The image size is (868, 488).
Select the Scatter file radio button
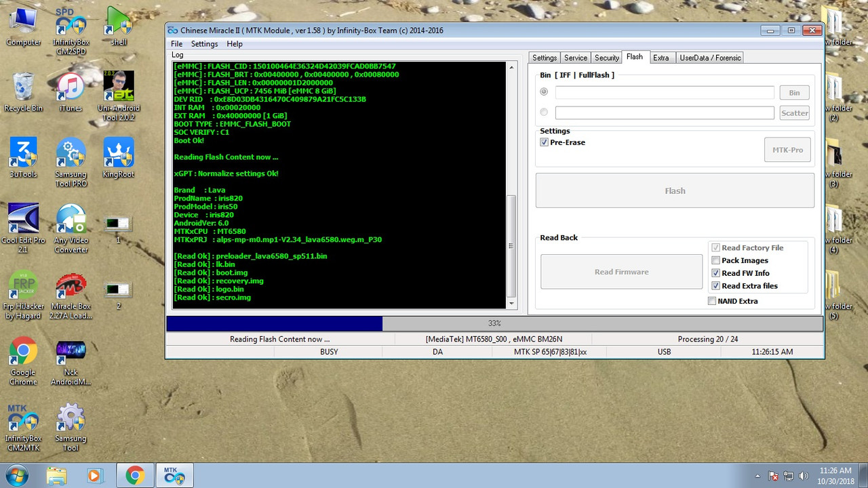pos(544,112)
